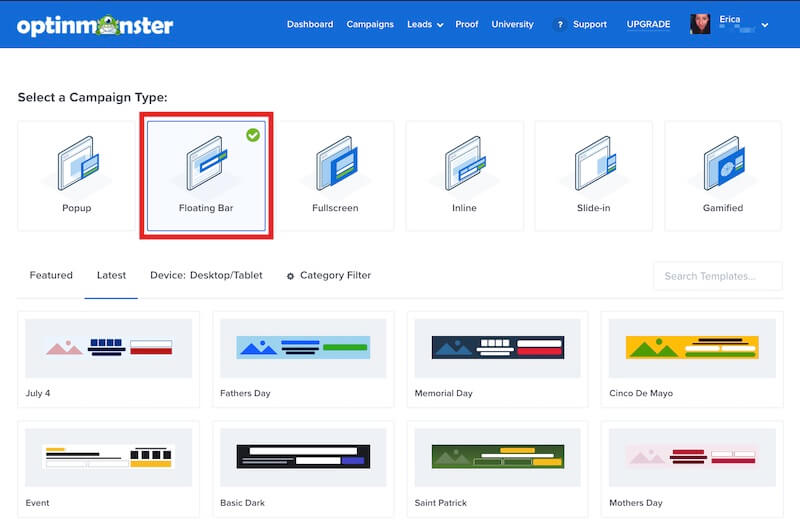The height and width of the screenshot is (527, 800).
Task: Click the green checkmark on Floating Bar
Action: 253,134
